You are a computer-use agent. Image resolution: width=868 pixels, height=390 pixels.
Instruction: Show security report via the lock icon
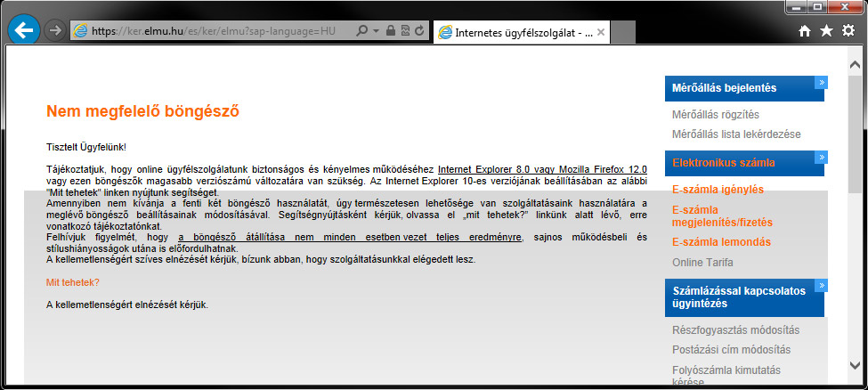(391, 31)
